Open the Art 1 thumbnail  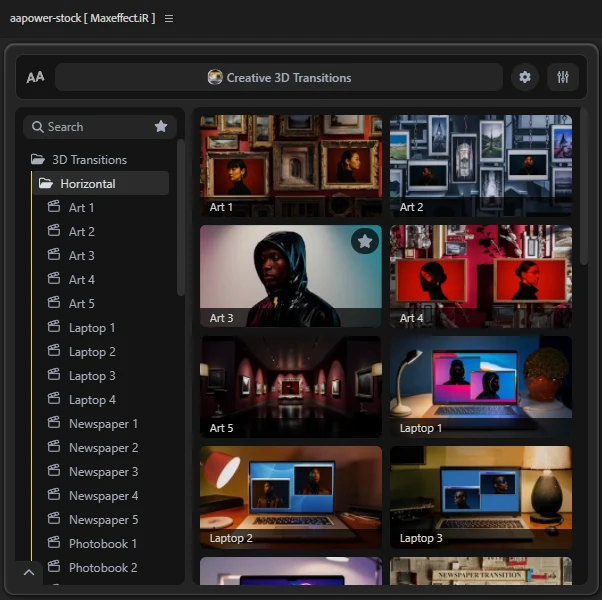point(291,166)
